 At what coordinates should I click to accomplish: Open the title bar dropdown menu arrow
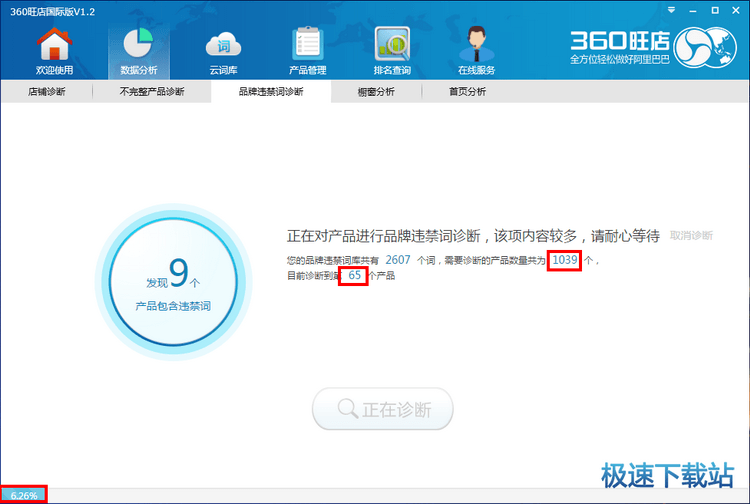tap(672, 10)
